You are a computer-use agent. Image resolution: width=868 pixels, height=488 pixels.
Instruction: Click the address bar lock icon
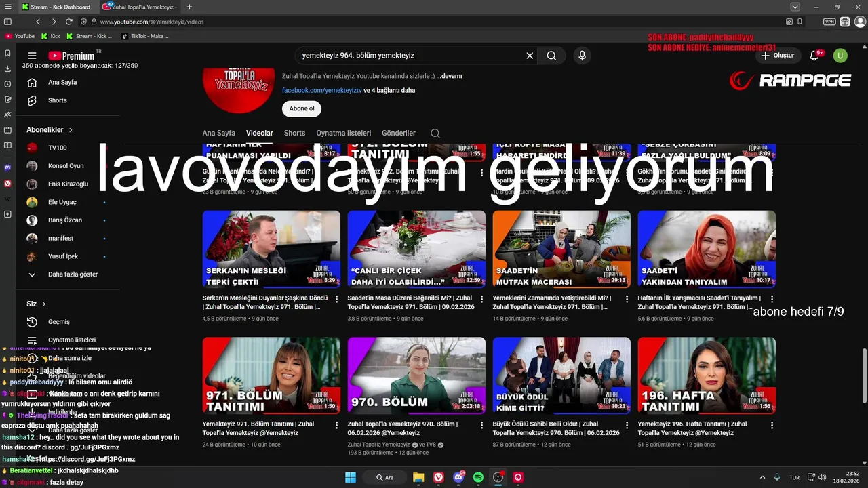[x=94, y=22]
